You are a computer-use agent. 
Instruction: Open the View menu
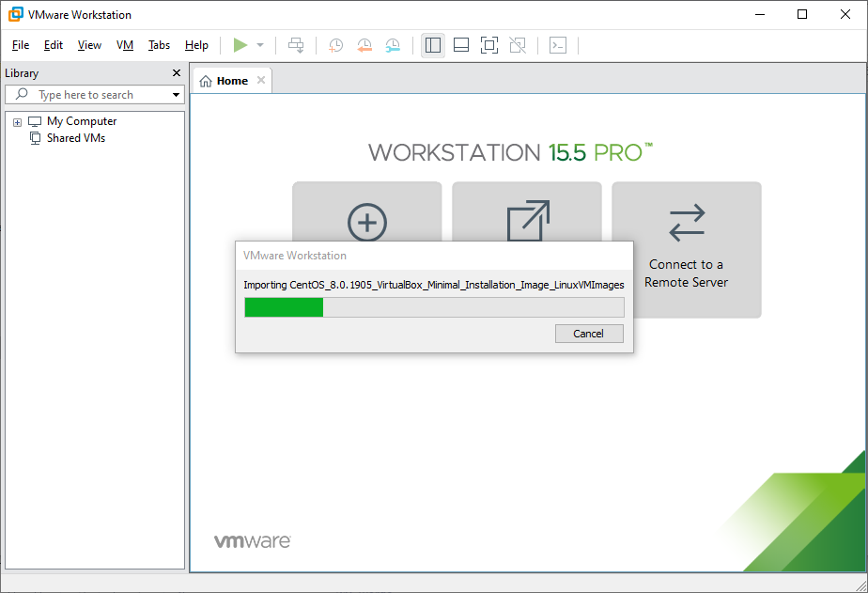tap(89, 45)
